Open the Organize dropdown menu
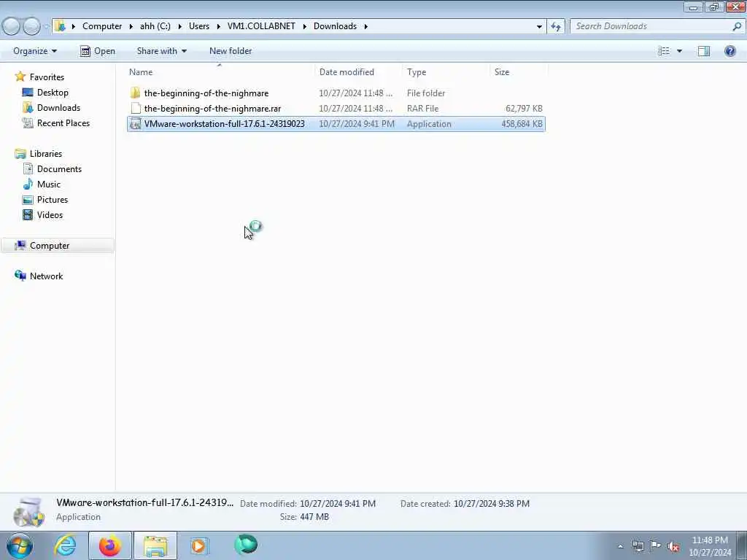The width and height of the screenshot is (747, 560). pos(35,51)
